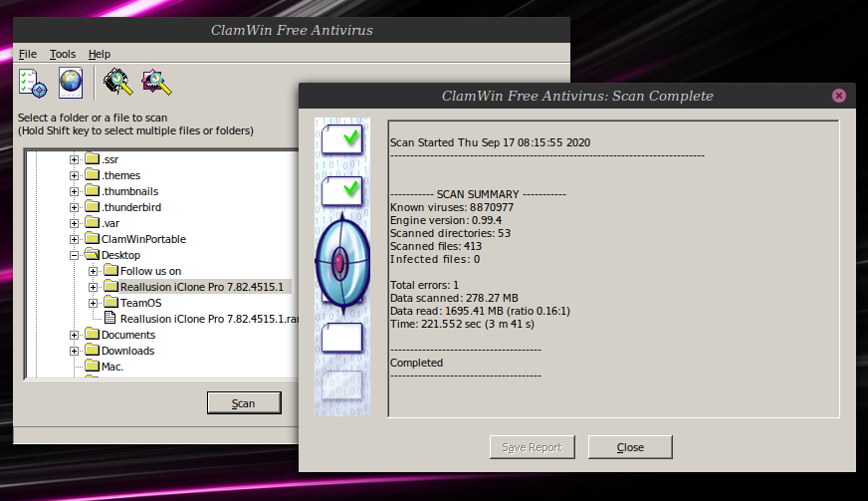The height and width of the screenshot is (501, 868).
Task: Select the .ssr folder icon
Action: (92, 159)
